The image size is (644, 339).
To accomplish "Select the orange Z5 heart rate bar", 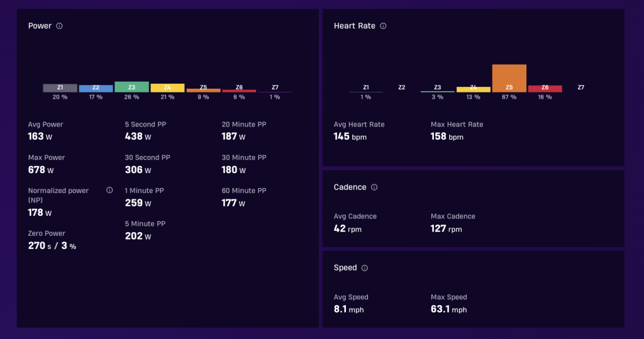I will [x=509, y=78].
